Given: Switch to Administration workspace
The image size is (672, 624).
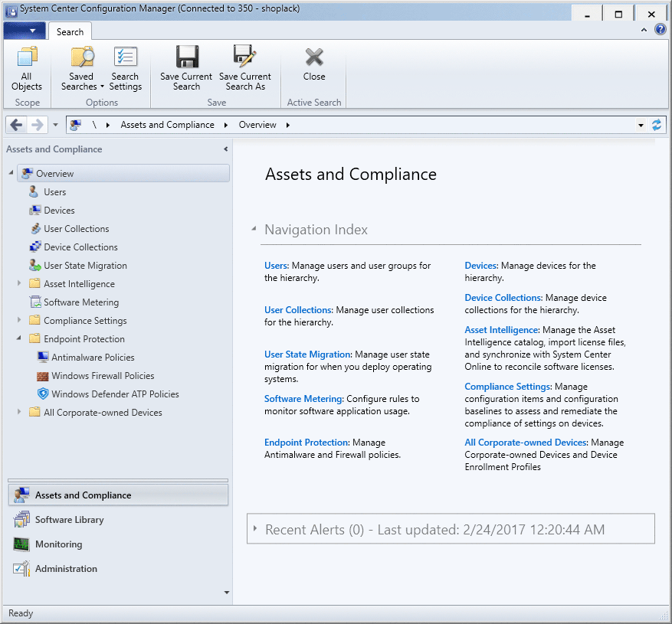Looking at the screenshot, I should (x=118, y=569).
